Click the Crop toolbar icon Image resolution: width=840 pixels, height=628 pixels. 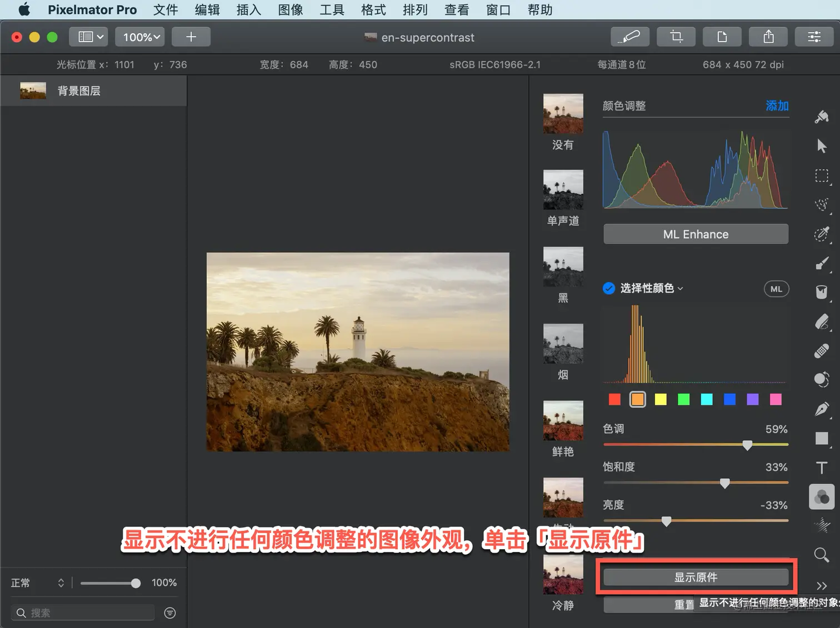tap(676, 37)
